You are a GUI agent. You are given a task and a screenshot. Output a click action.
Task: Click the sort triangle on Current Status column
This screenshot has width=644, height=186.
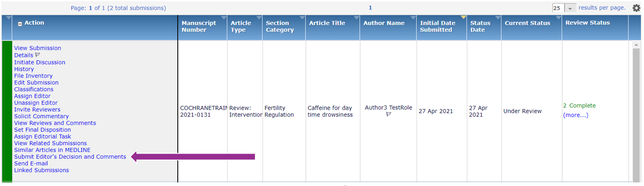pyautogui.click(x=558, y=18)
